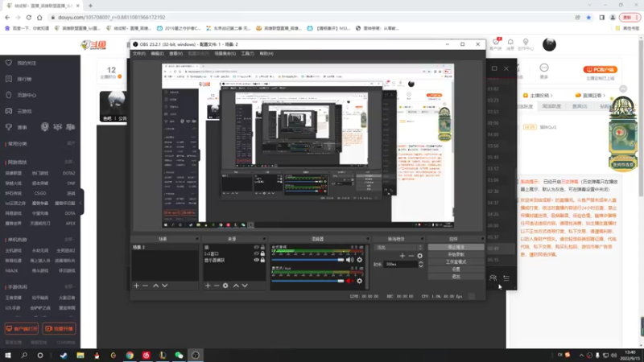This screenshot has height=362, width=644.
Task: Open the OBS 查看(V) menu
Action: click(x=175, y=54)
